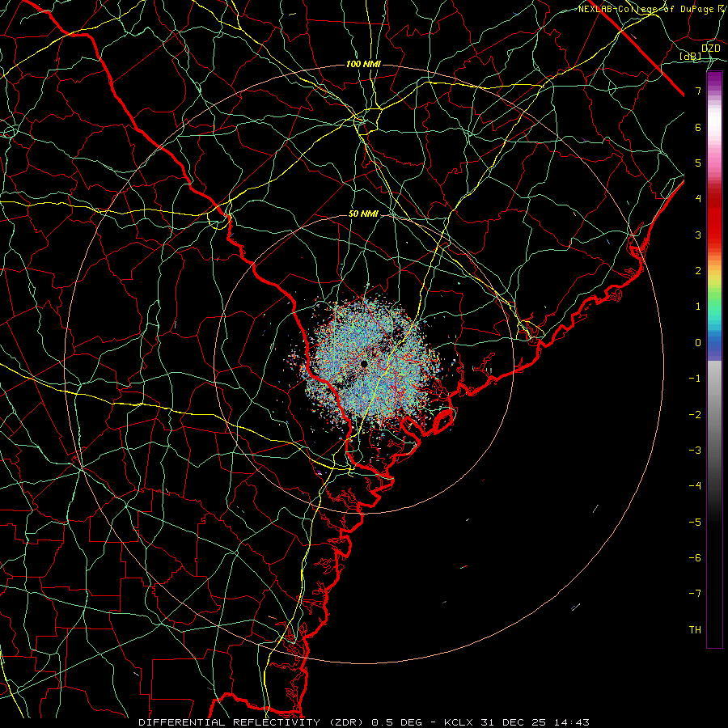Click the 50 NMI range ring label
The image size is (728, 728).
click(x=363, y=214)
